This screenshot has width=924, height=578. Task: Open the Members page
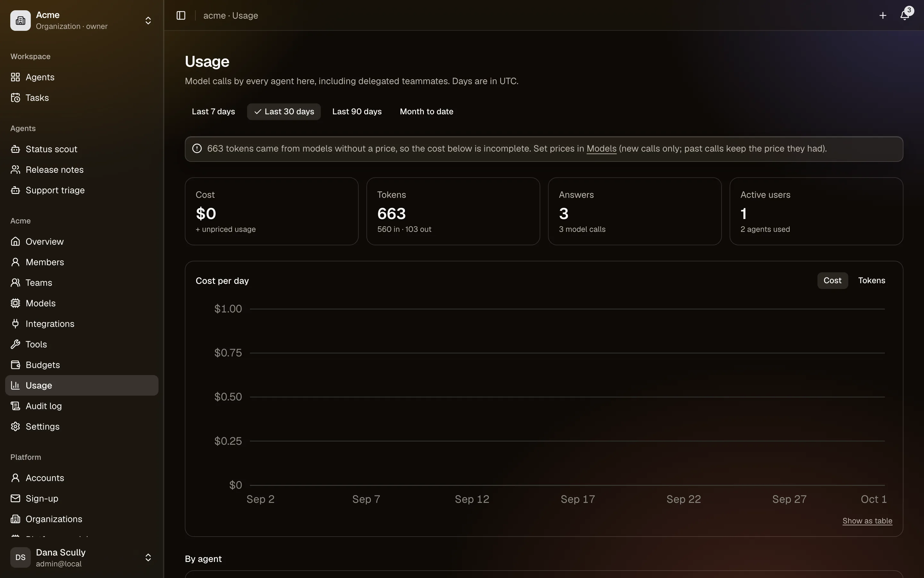82,262
